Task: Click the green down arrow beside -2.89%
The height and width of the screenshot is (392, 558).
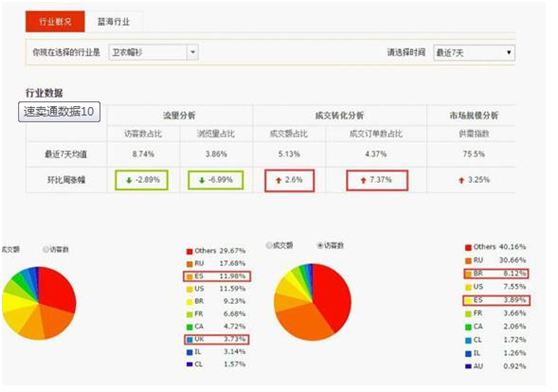Action: pos(129,180)
